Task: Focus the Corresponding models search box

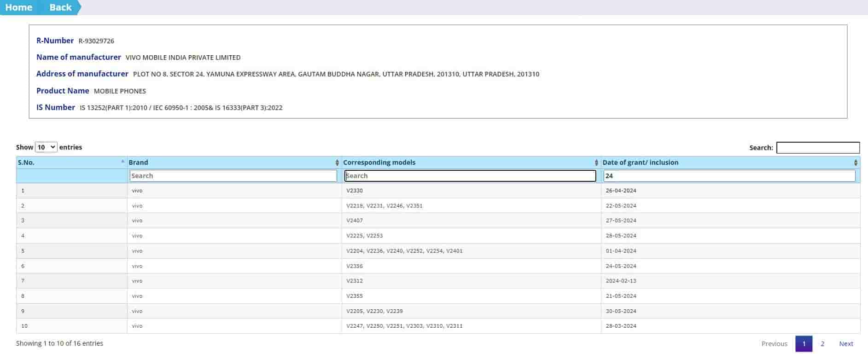Action: pyautogui.click(x=470, y=176)
